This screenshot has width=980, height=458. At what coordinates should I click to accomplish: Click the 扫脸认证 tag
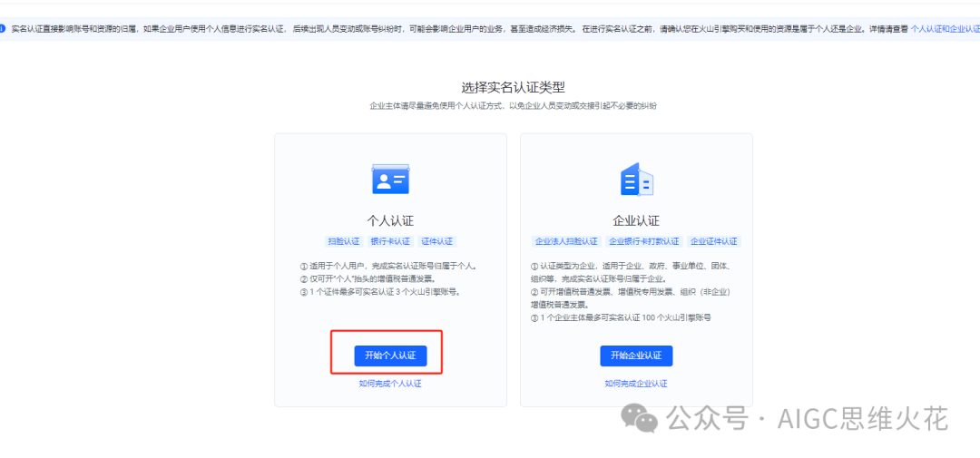pyautogui.click(x=344, y=241)
